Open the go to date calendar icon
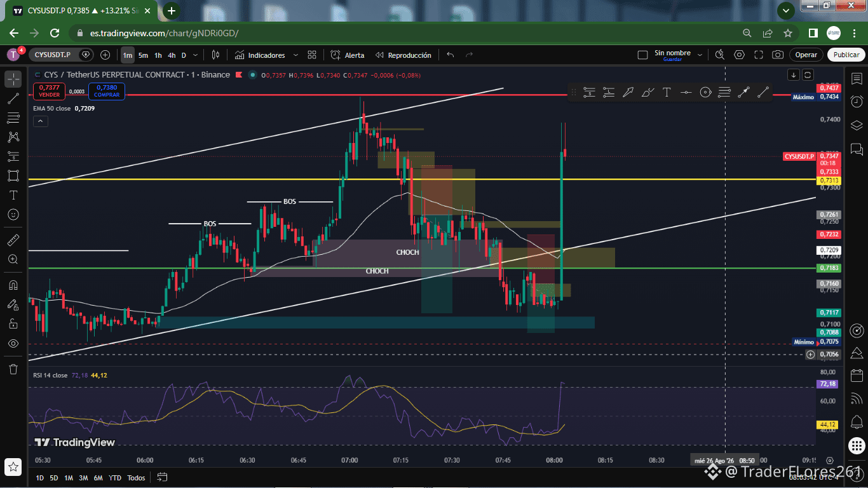Image resolution: width=868 pixels, height=488 pixels. 162,477
